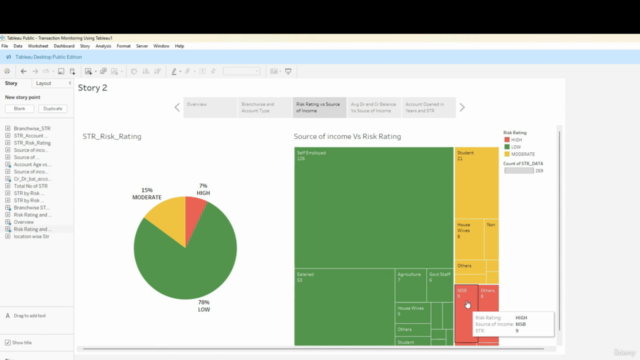Screen dimensions: 640x360
Task: Toggle the Show title checkbox
Action: [x=8, y=342]
